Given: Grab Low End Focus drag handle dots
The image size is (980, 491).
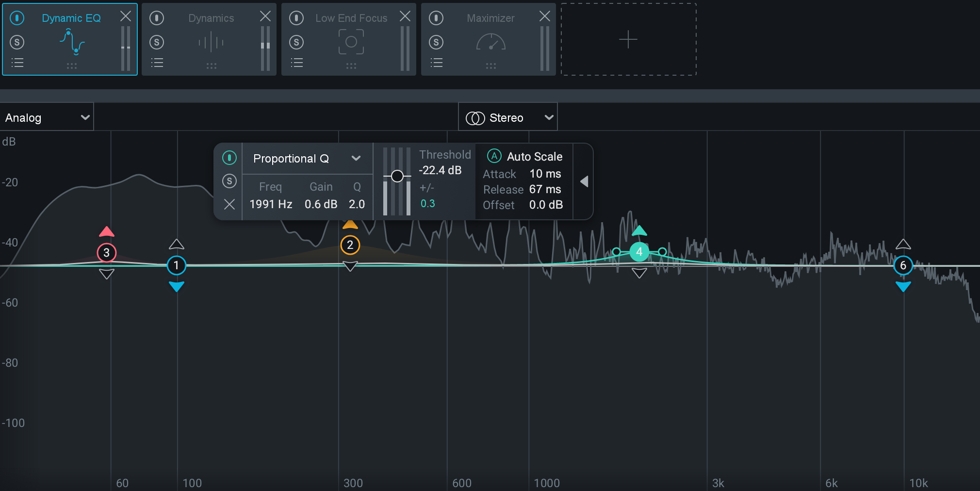Looking at the screenshot, I should point(351,65).
